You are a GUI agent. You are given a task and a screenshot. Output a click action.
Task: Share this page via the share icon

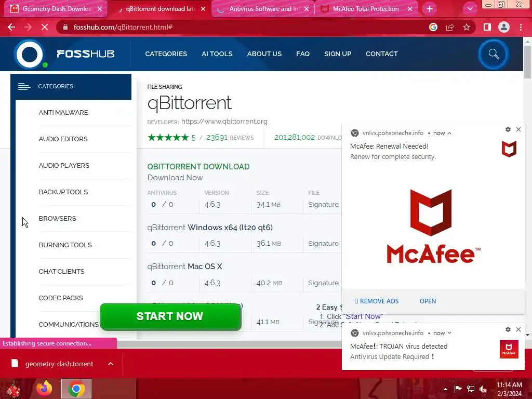point(450,27)
